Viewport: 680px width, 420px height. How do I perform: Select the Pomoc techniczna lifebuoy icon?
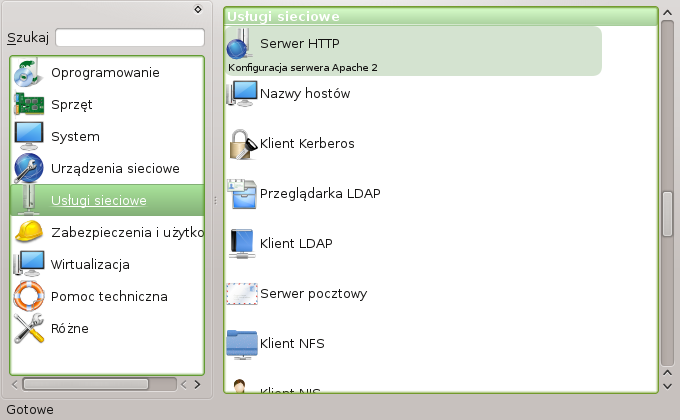(29, 296)
